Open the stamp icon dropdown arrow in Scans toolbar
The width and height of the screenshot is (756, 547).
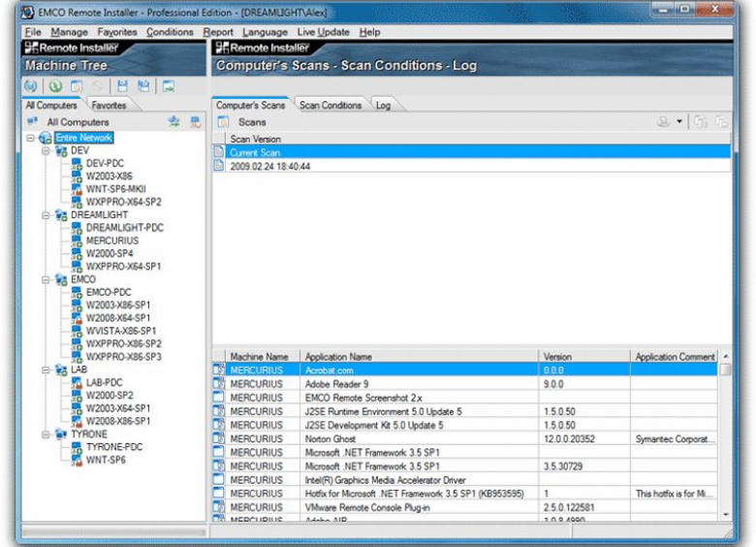[678, 121]
